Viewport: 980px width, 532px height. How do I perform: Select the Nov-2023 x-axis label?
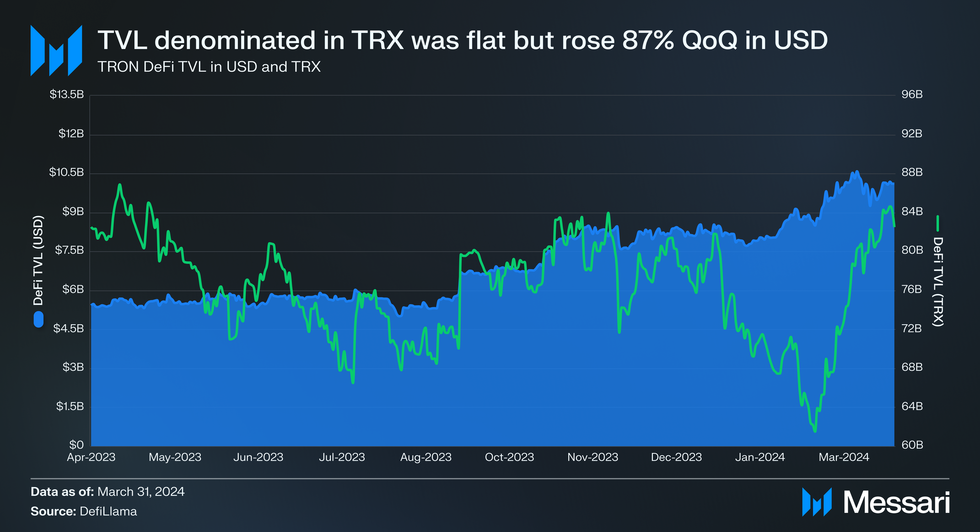coord(593,457)
